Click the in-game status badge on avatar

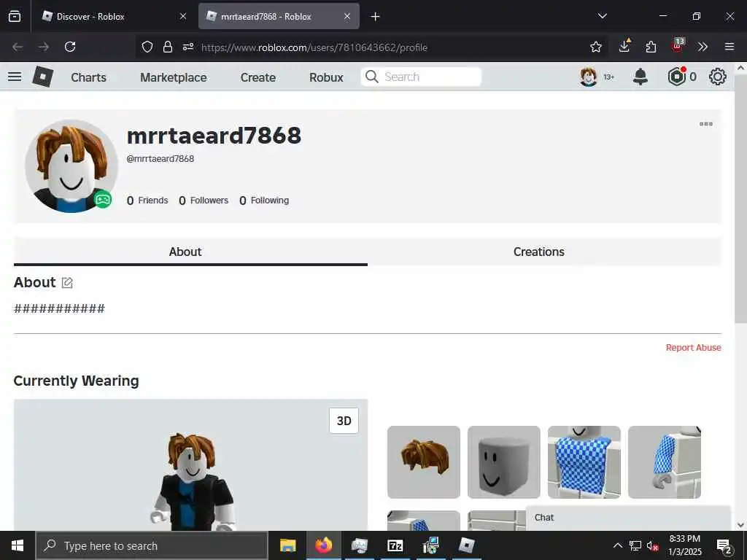coord(103,199)
